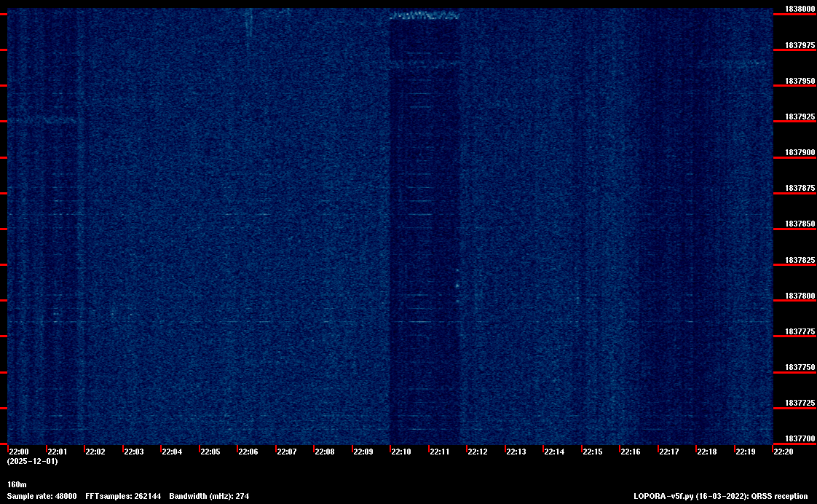
Task: Click the 22:04 time axis label
Action: click(172, 452)
